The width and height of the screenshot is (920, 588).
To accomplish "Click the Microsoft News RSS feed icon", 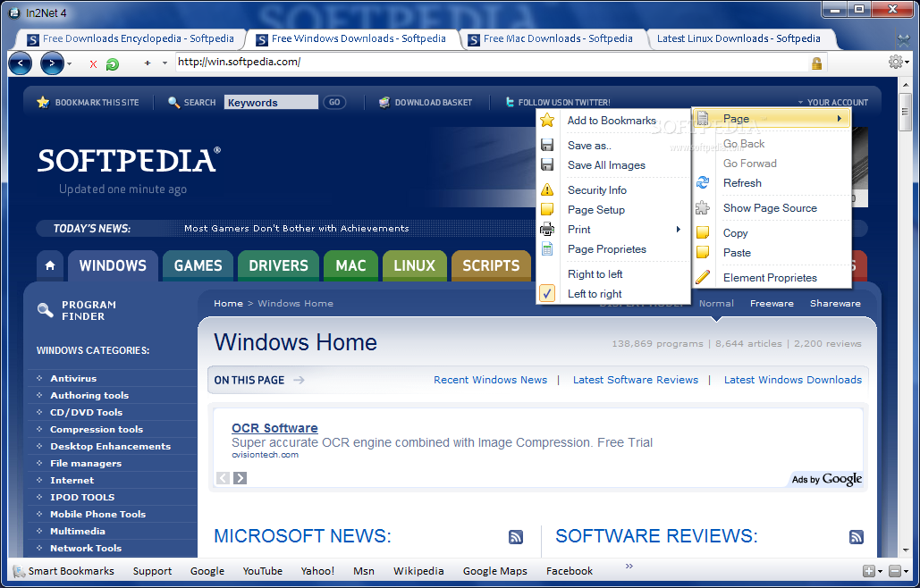I will [516, 537].
